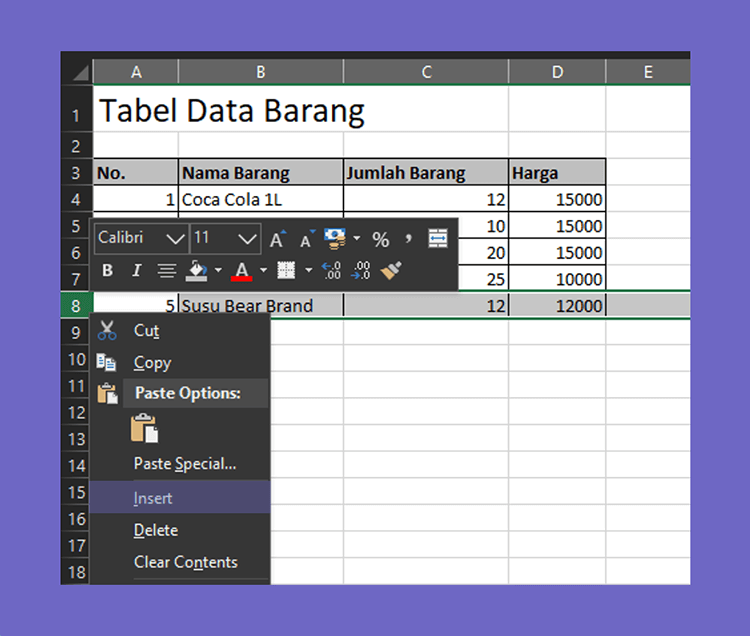Image resolution: width=750 pixels, height=636 pixels.
Task: Click the 'Tabel Data Barang' title cell
Action: pyautogui.click(x=136, y=109)
